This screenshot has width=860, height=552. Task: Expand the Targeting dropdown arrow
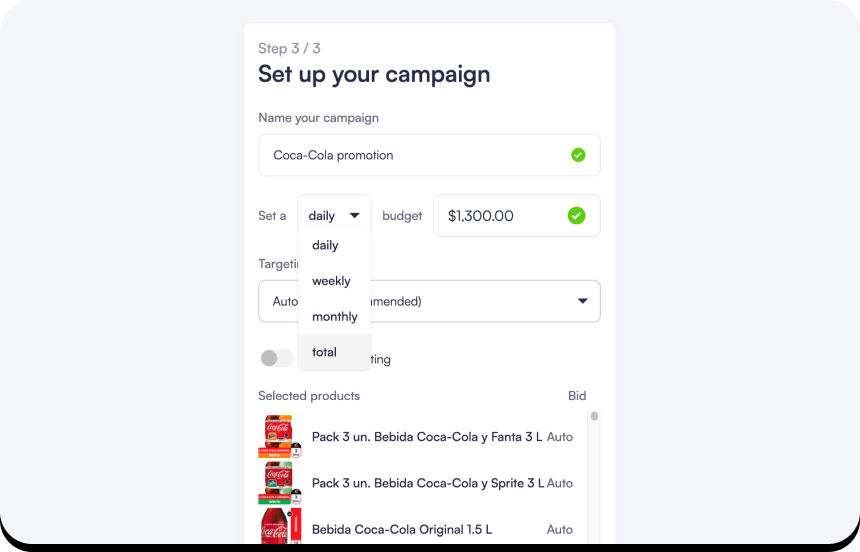pos(583,301)
